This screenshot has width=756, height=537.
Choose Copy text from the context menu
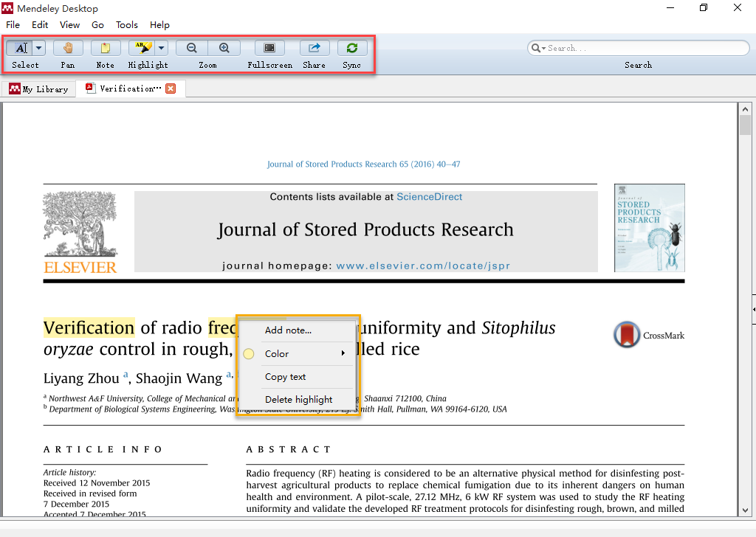point(285,376)
